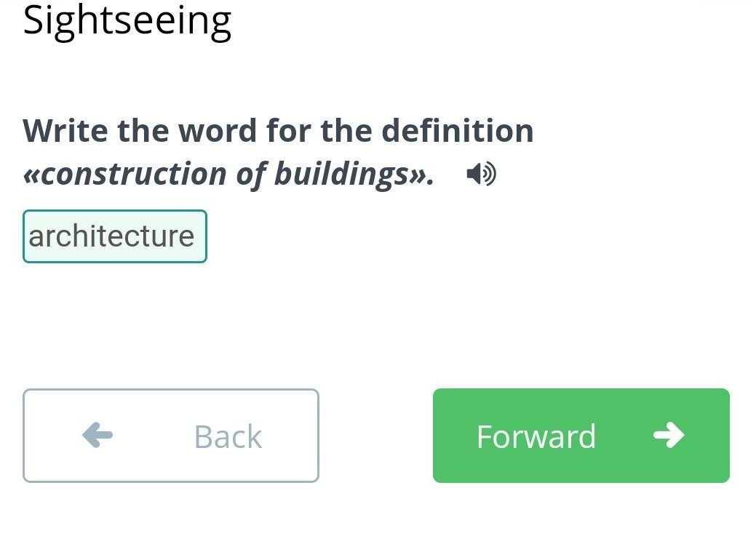Place cursor before "architecture" in the answer box
This screenshot has height=544, width=756.
click(x=29, y=236)
